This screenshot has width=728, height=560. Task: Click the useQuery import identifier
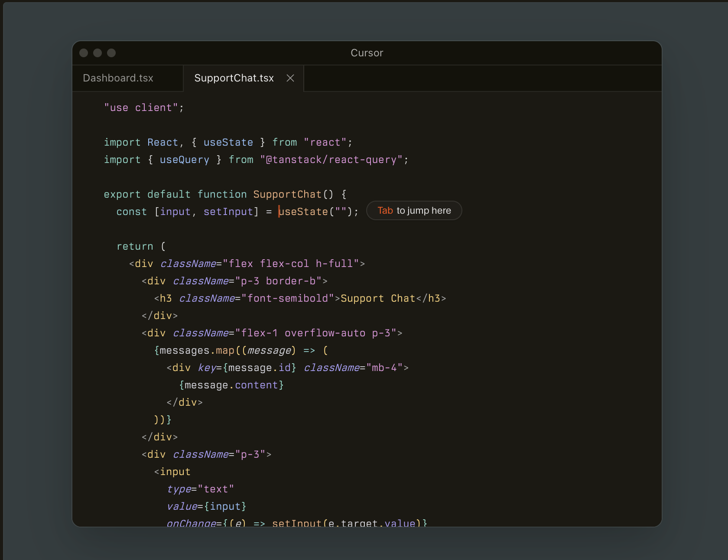(184, 160)
